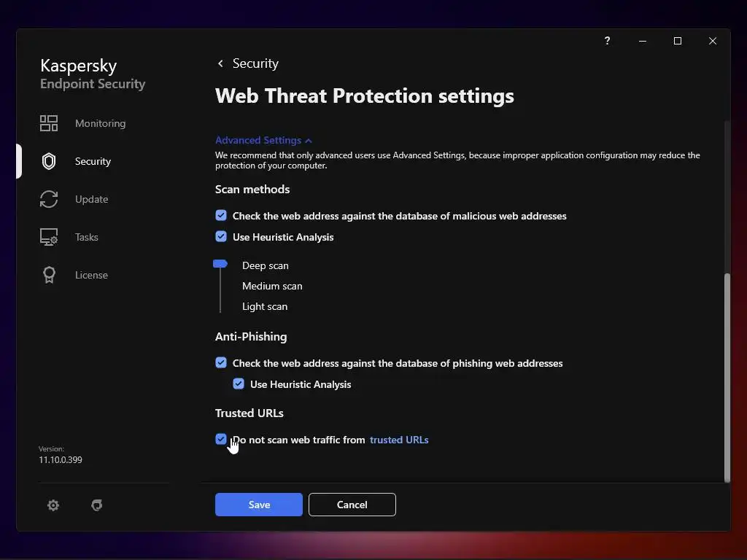Viewport: 747px width, 560px height.
Task: Open support via icon beside the gear
Action: pyautogui.click(x=97, y=505)
